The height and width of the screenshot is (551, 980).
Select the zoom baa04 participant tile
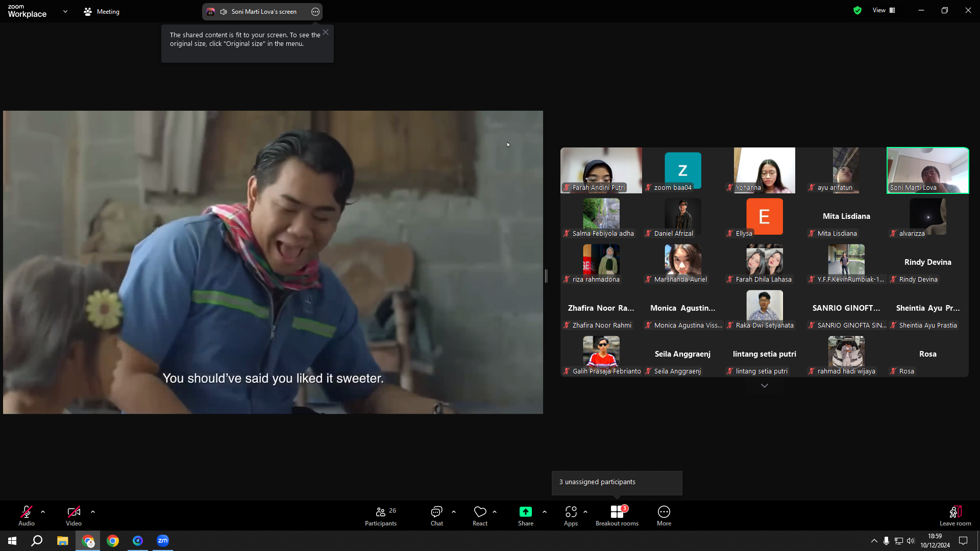pyautogui.click(x=683, y=170)
